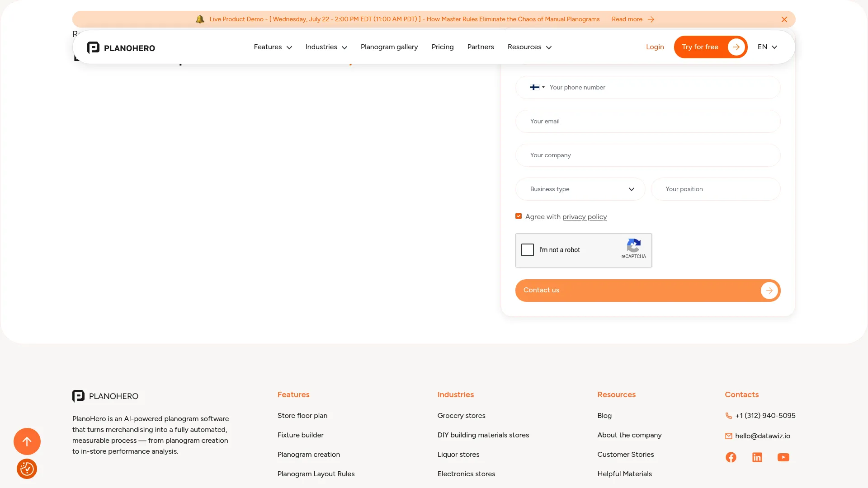868x488 pixels.
Task: Click the reCAPTCHA logo icon
Action: [x=633, y=245]
